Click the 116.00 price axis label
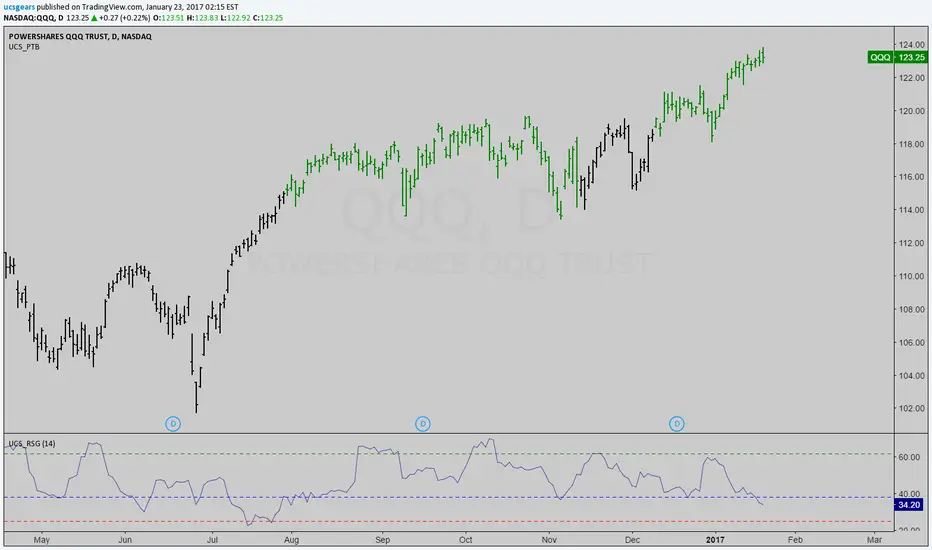The width and height of the screenshot is (932, 550). point(912,177)
